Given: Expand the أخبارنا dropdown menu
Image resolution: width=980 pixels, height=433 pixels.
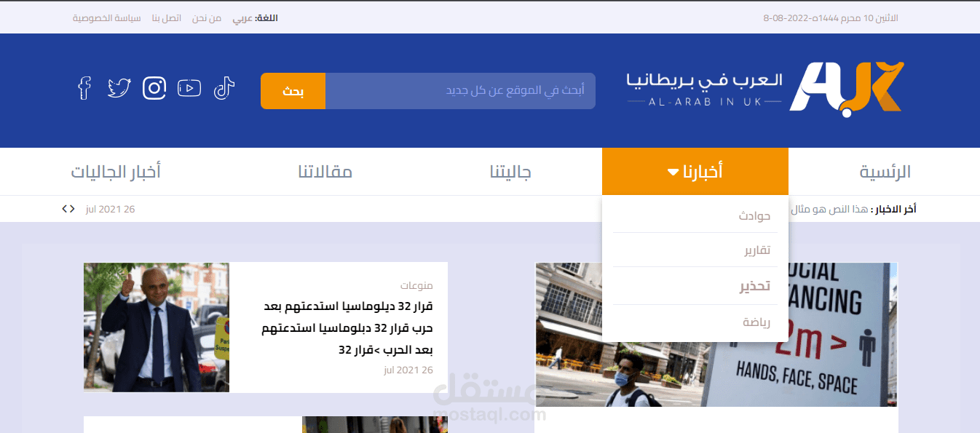Looking at the screenshot, I should 695,171.
